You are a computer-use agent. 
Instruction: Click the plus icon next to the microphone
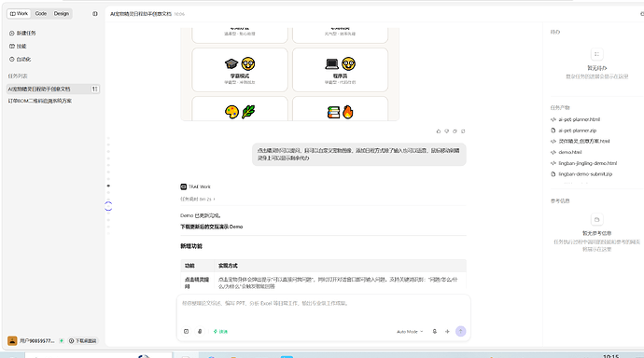(447, 331)
